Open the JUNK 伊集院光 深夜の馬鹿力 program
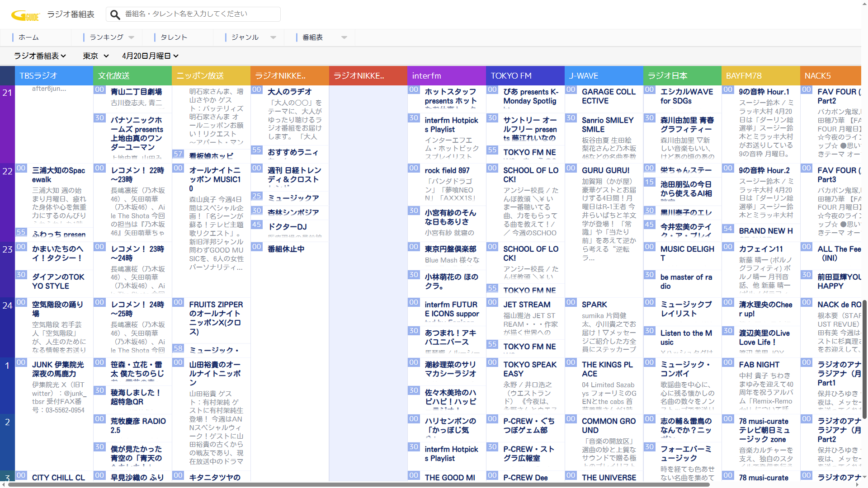Screen dimensions: 868x488 point(58,369)
